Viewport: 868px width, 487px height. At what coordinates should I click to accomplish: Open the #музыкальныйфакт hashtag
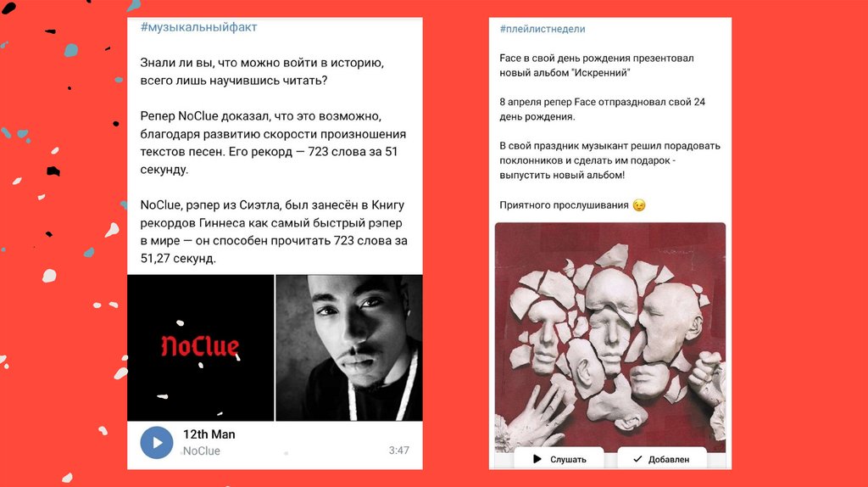(198, 27)
